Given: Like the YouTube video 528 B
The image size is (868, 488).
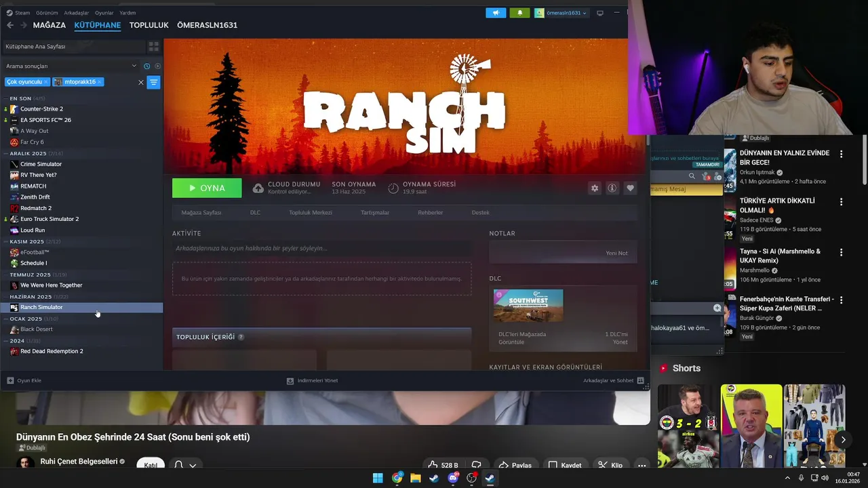Looking at the screenshot, I should (x=443, y=465).
